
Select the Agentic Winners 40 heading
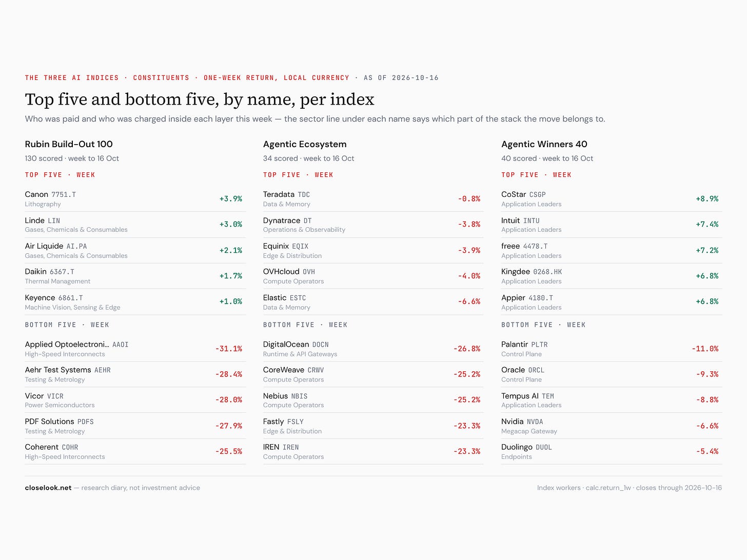(x=544, y=144)
